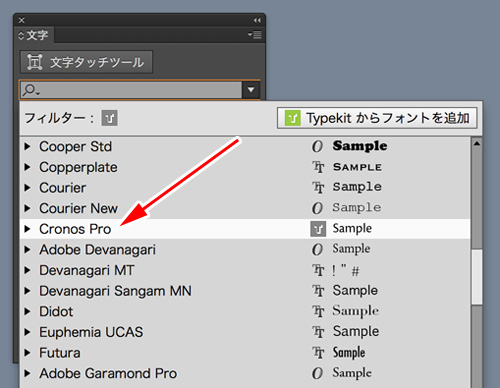Image resolution: width=500 pixels, height=388 pixels.
Task: Click the font list scrollbar thumb
Action: click(477, 276)
